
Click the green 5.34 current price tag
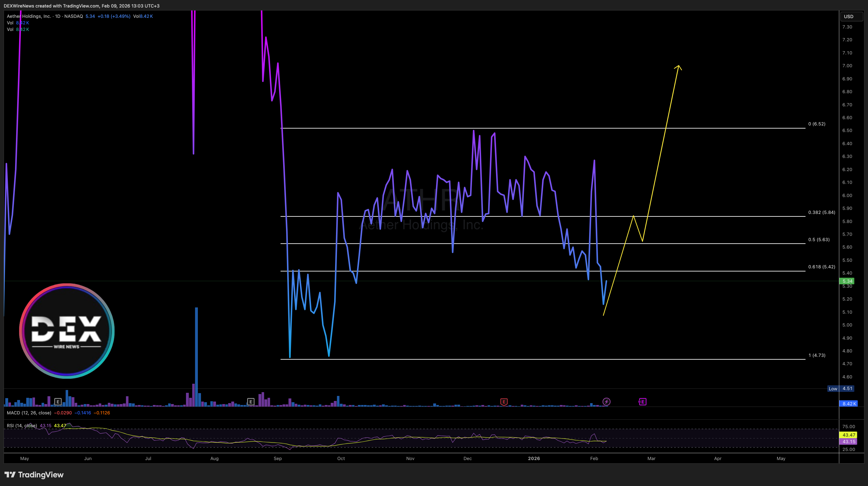[847, 281]
